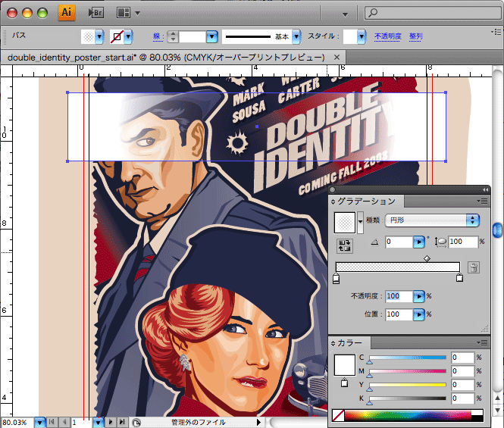Click the gradient fill preview swatch

coord(345,223)
